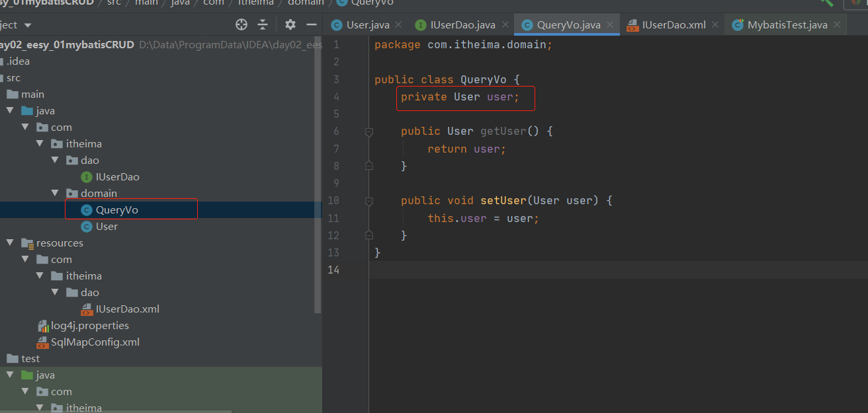Click the locate opened file crosshair icon
The width and height of the screenshot is (868, 413).
point(241,24)
